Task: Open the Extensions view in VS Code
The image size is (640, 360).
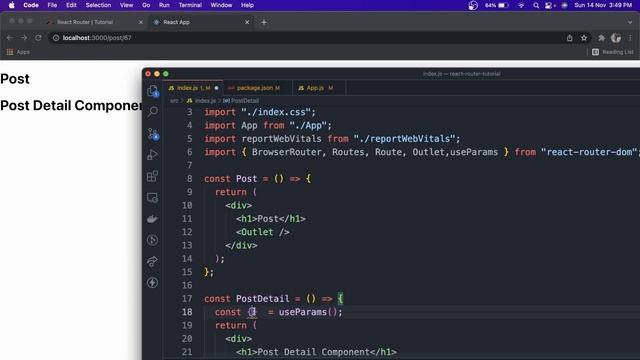Action: [x=152, y=176]
